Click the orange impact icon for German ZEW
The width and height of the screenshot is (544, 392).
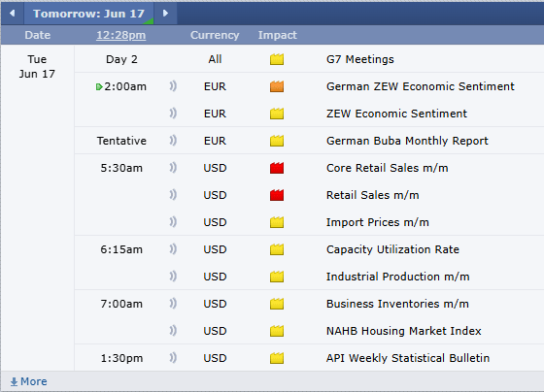[277, 86]
